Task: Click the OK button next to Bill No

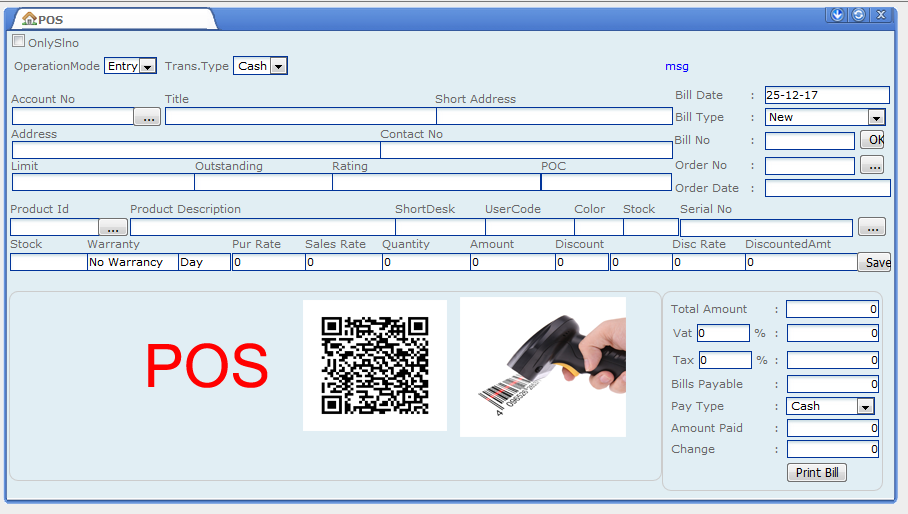Action: point(874,139)
